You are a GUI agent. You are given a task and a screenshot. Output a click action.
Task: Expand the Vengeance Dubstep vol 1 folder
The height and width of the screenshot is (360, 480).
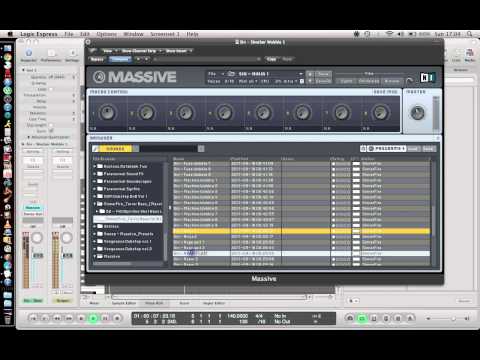pos(95,241)
